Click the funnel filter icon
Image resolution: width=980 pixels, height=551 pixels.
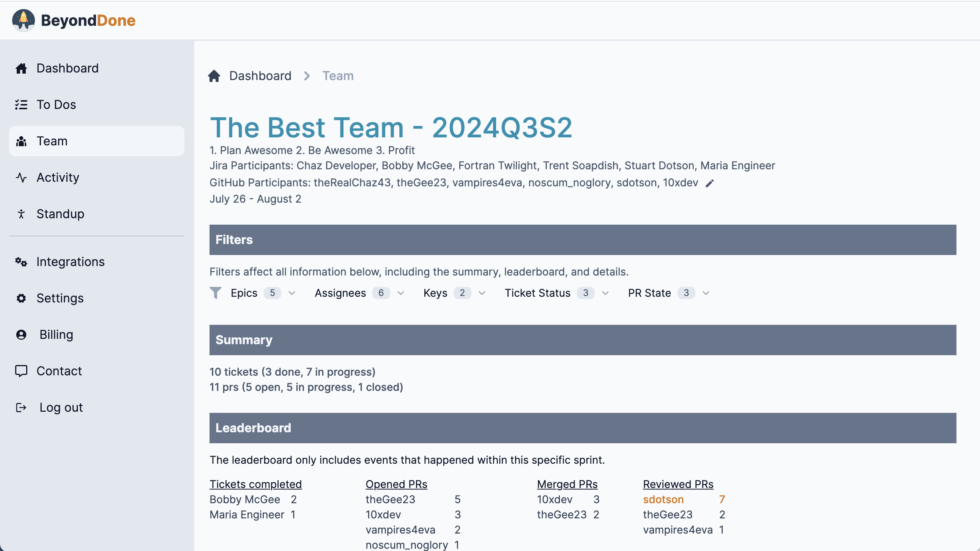(x=216, y=293)
